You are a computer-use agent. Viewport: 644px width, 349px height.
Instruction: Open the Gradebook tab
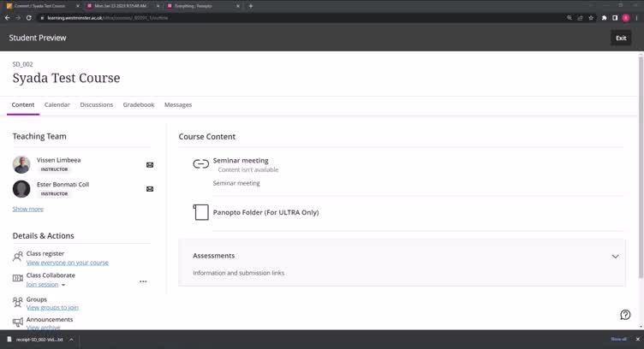point(139,104)
